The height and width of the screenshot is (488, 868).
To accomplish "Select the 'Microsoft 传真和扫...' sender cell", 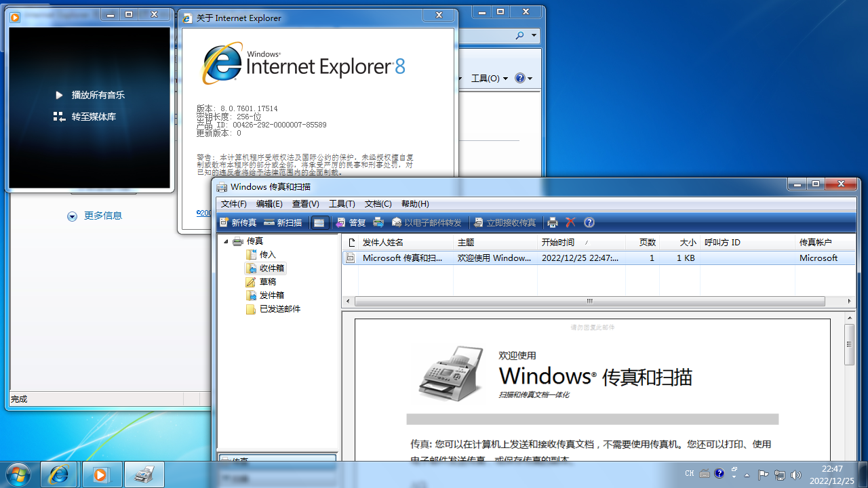I will pos(403,258).
